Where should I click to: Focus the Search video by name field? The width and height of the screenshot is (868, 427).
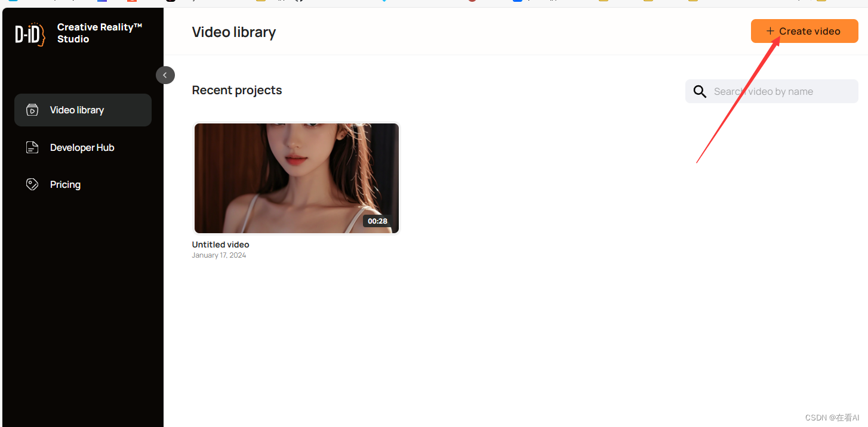click(x=771, y=91)
